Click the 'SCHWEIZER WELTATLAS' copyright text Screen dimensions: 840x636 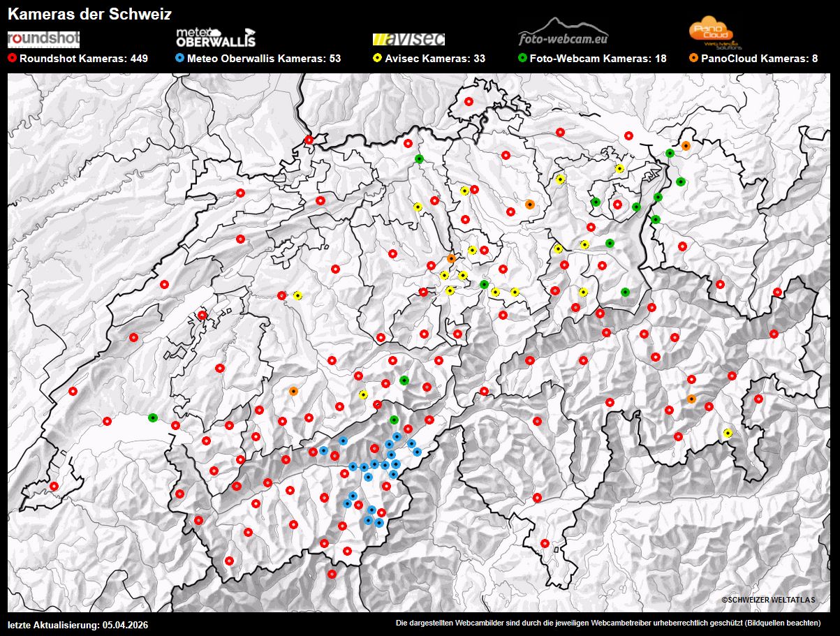tap(768, 600)
